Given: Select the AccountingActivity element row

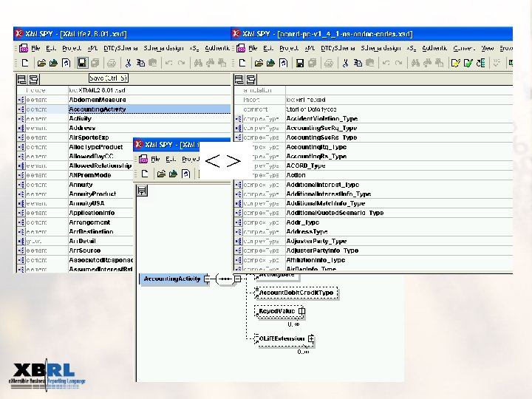Looking at the screenshot, I should [x=123, y=109].
